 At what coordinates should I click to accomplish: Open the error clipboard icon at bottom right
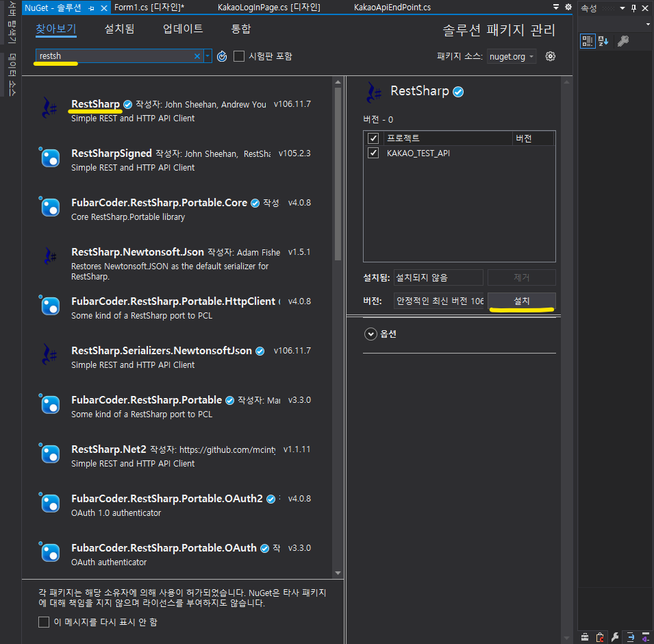pos(600,637)
